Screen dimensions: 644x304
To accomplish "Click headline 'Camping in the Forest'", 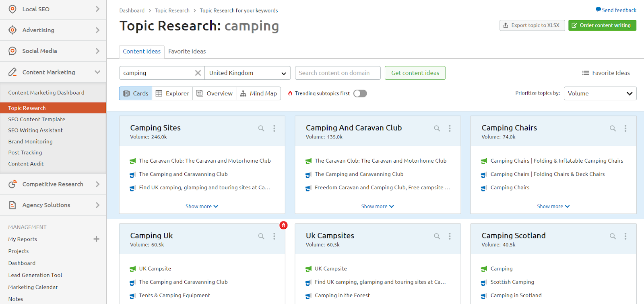I will 342,295.
